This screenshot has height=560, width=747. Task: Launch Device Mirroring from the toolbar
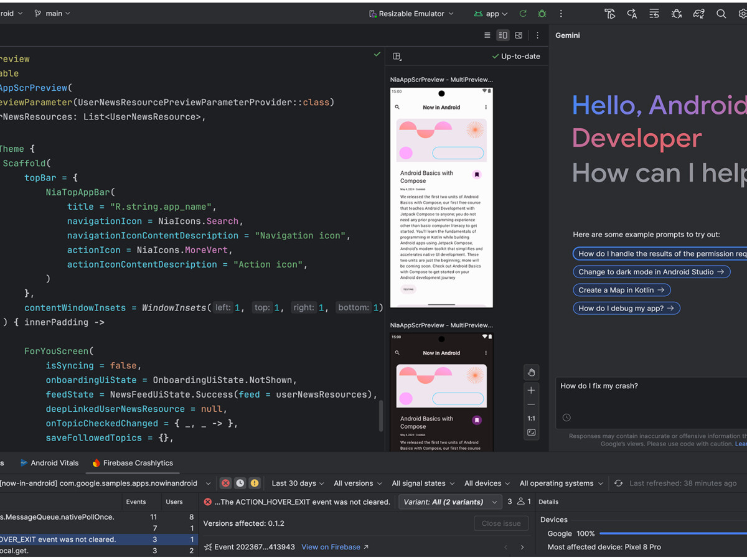(x=698, y=13)
